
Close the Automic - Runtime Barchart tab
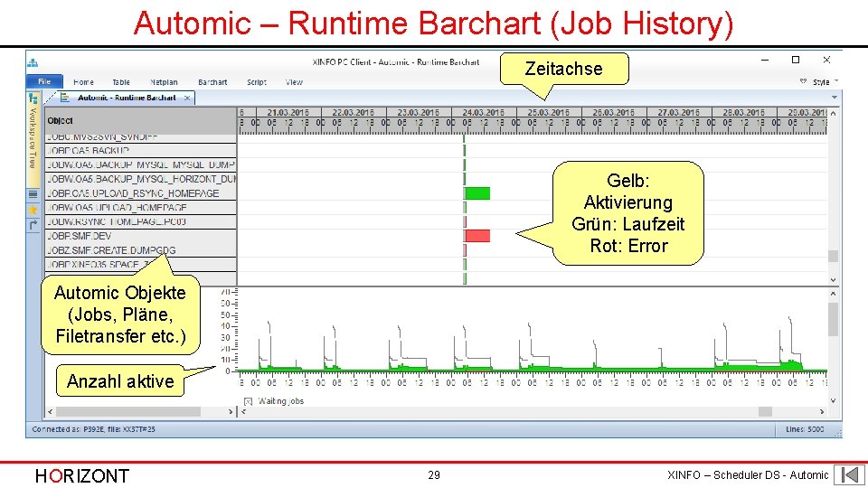pos(187,98)
